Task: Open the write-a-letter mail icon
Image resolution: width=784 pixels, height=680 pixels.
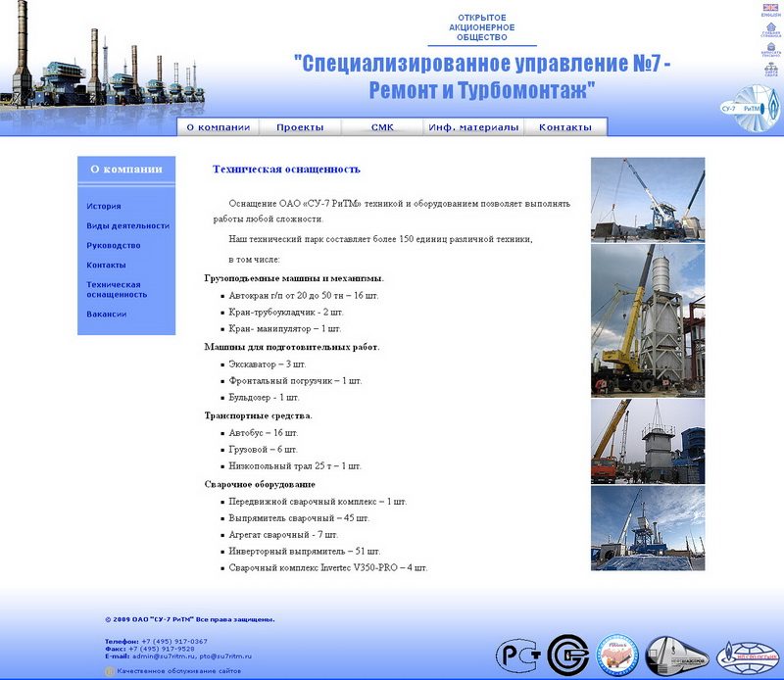Action: 770,49
